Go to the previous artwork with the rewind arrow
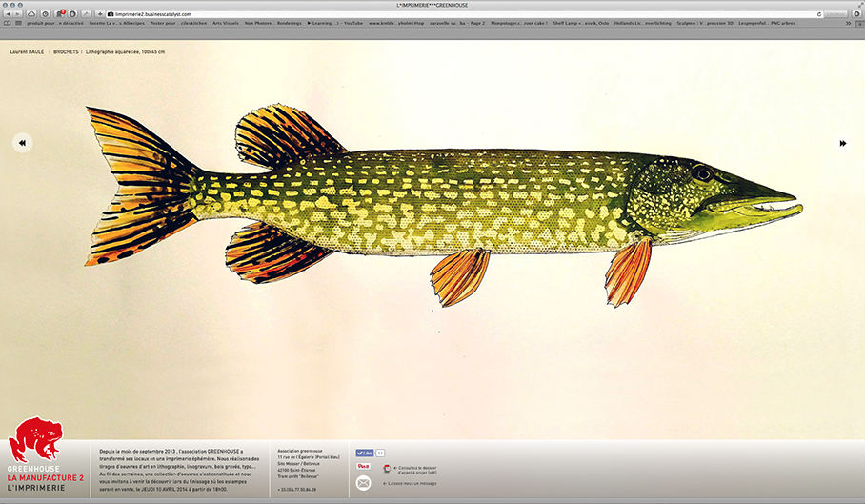This screenshot has height=504, width=865. [22, 143]
